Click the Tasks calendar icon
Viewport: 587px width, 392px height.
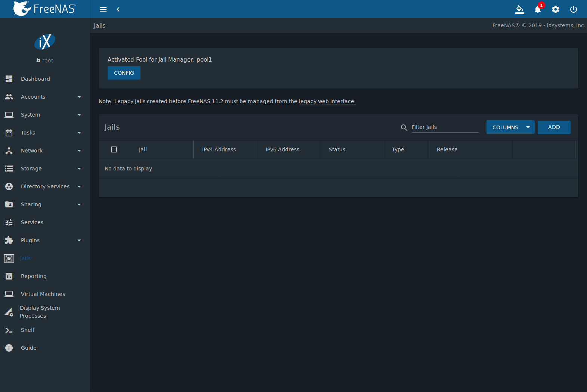coord(9,133)
